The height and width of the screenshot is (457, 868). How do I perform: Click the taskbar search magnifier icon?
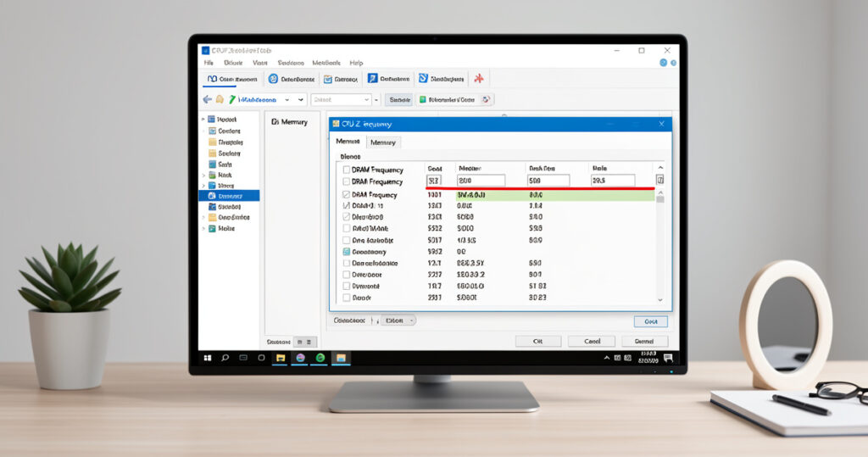pyautogui.click(x=225, y=358)
